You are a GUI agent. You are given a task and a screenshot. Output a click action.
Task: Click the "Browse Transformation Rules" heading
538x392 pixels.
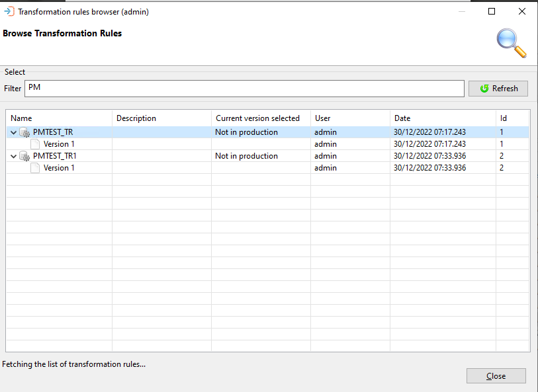[x=62, y=33]
